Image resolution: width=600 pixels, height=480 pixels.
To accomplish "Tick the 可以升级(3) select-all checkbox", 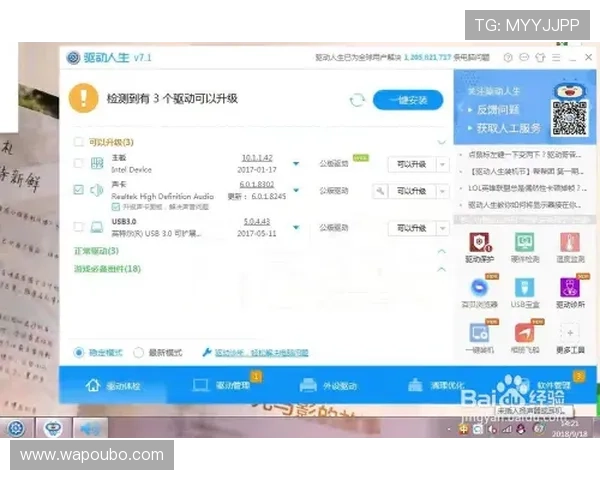I will pyautogui.click(x=78, y=142).
